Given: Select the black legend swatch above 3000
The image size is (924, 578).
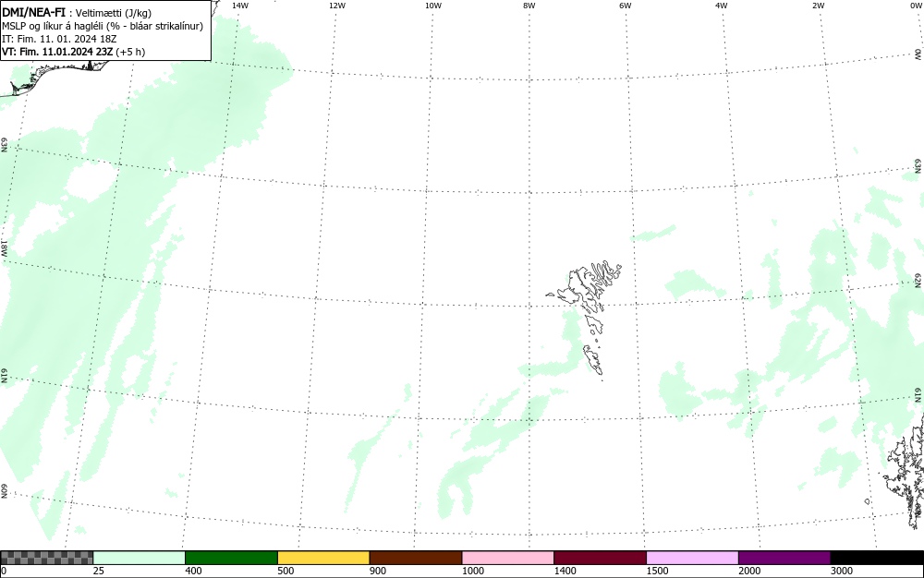Looking at the screenshot, I should click(x=877, y=558).
